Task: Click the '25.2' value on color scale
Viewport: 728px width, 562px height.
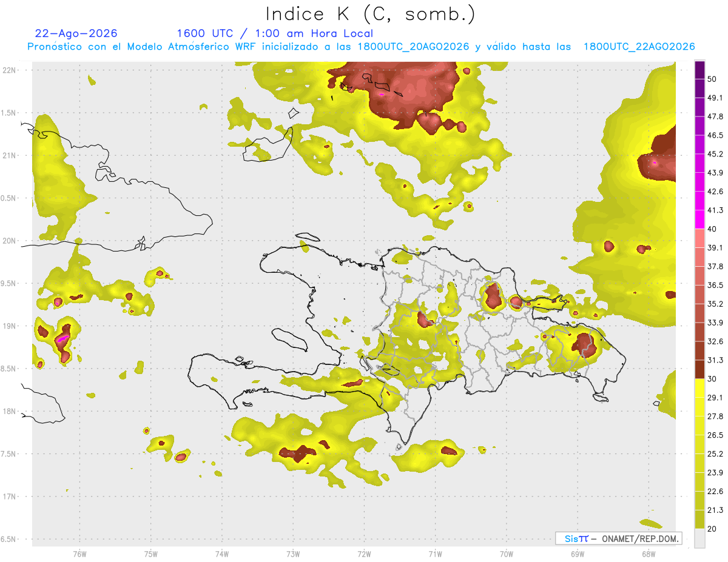Action: coord(715,454)
